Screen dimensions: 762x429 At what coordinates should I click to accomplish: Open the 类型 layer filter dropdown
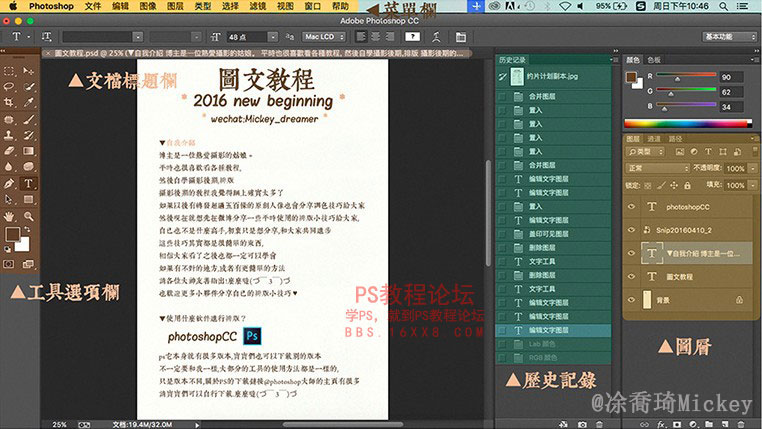(645, 152)
